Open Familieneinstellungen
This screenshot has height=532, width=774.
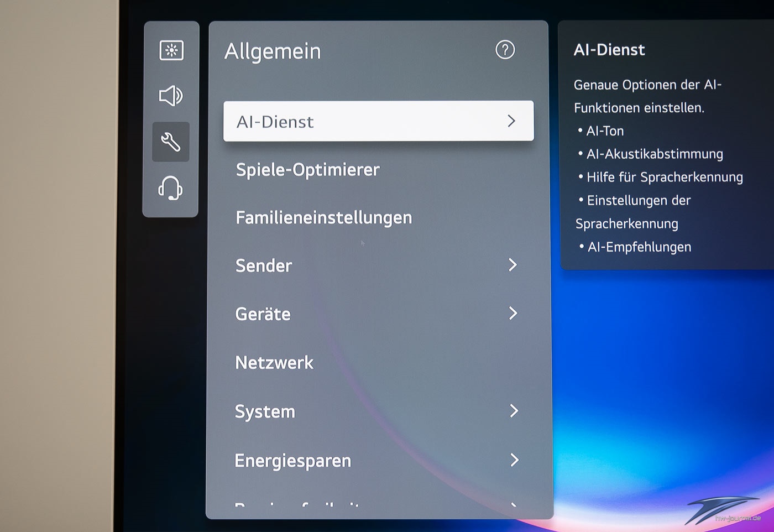tap(323, 217)
